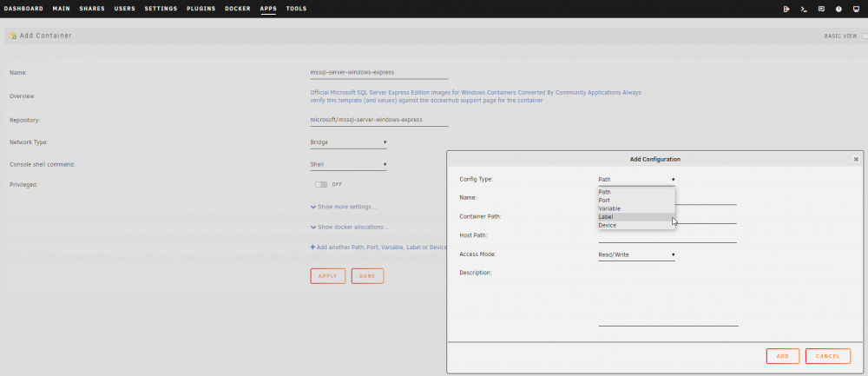The image size is (868, 376).
Task: Open the Network Type Bridge dropdown
Action: pyautogui.click(x=348, y=142)
